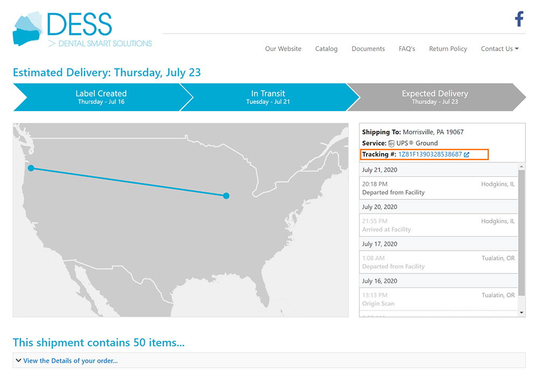This screenshot has width=539, height=392.
Task: Open Our Website nav link
Action: point(283,49)
